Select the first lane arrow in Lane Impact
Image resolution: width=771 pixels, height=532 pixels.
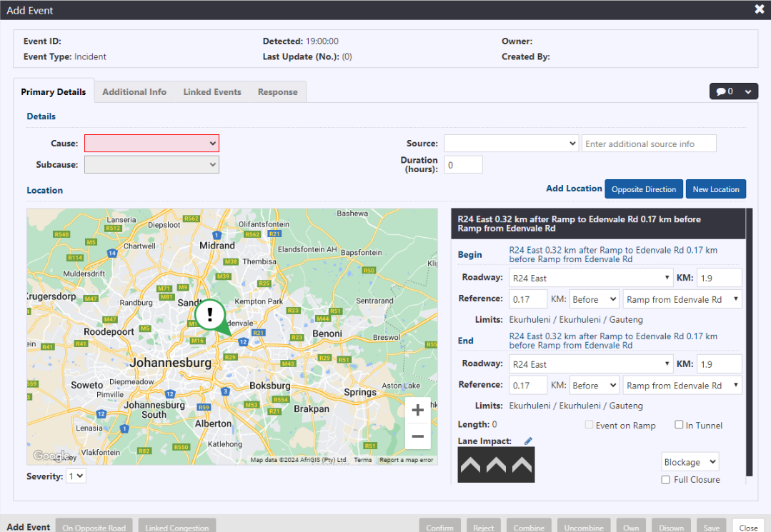point(469,466)
